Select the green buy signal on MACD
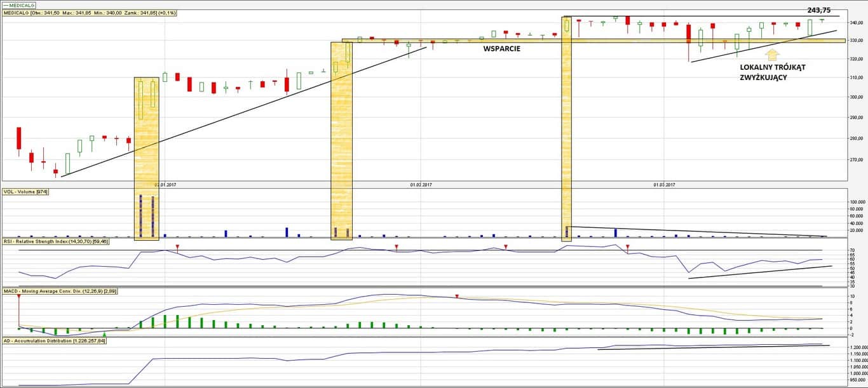868x388 pixels. [x=104, y=334]
